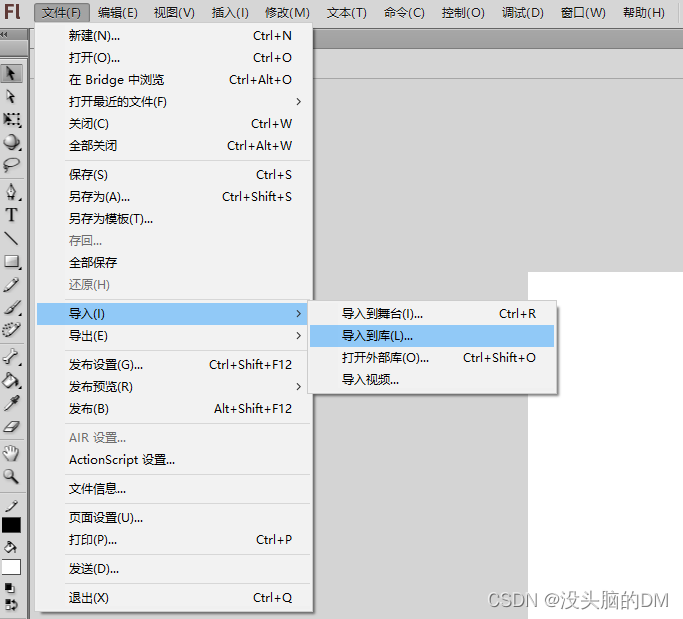The image size is (683, 619).
Task: Select the Rectangle tool
Action: pyautogui.click(x=11, y=261)
